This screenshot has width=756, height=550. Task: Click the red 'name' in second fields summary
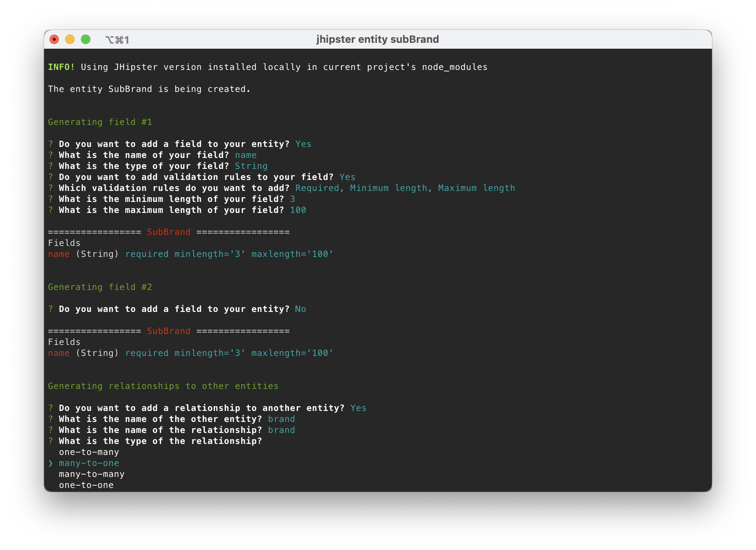(59, 353)
